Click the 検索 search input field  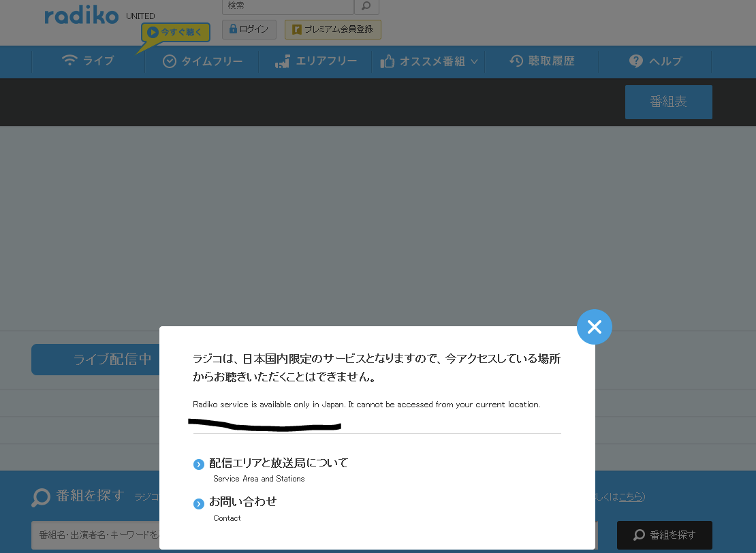[288, 5]
